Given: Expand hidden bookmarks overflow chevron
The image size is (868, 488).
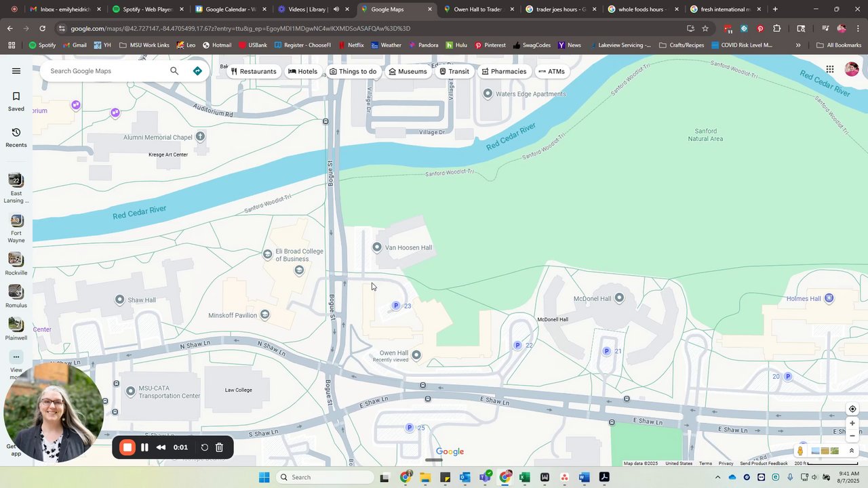Looking at the screenshot, I should tap(798, 45).
